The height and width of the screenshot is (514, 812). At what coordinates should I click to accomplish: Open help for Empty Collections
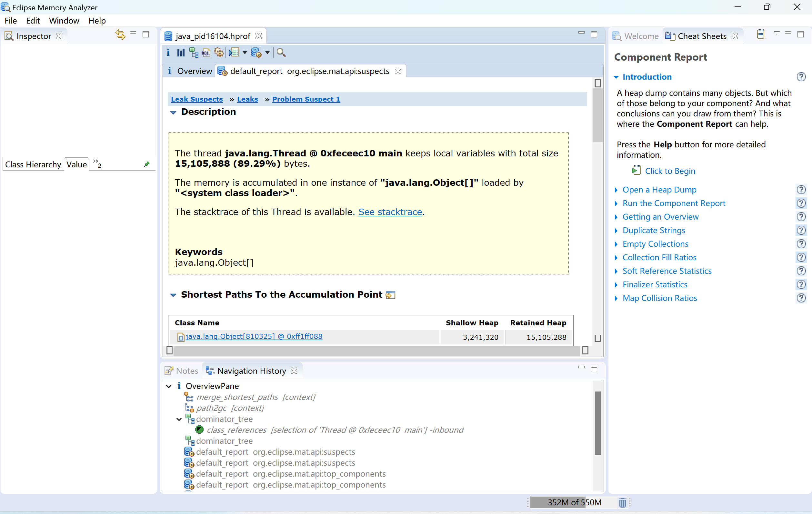(x=801, y=244)
